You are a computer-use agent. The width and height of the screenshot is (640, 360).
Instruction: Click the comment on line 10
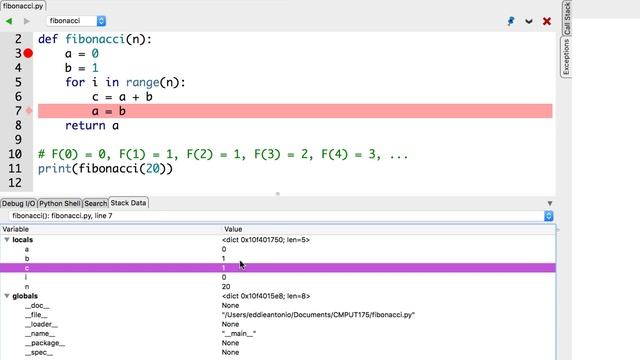click(x=223, y=154)
